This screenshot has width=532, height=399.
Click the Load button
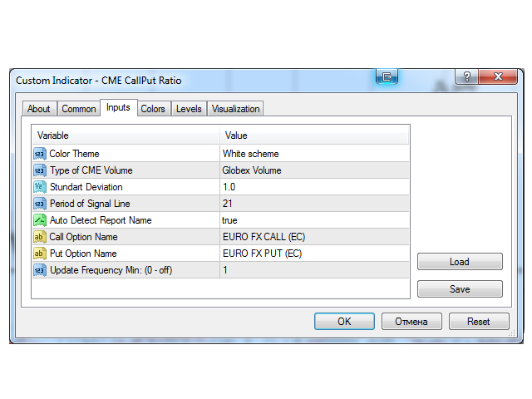tap(460, 262)
